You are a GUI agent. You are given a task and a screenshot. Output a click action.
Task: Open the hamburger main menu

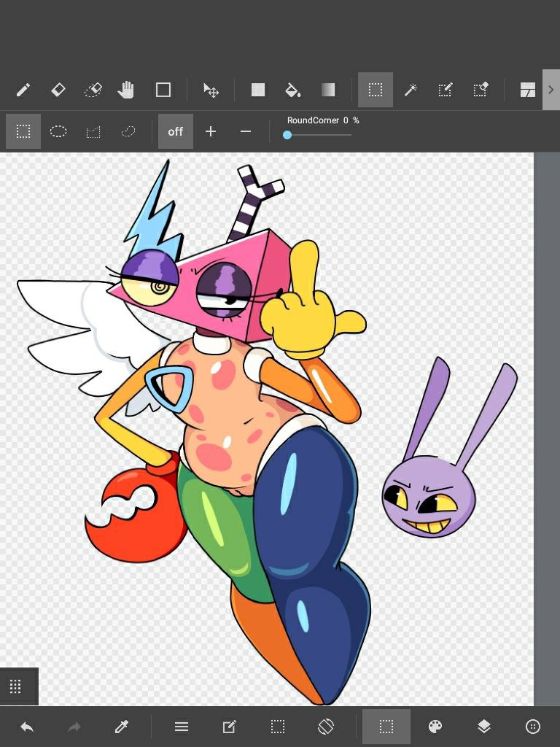tap(182, 727)
